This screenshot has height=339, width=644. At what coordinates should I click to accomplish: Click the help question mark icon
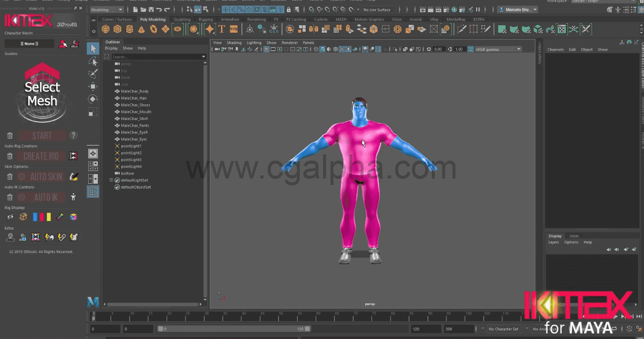click(x=73, y=135)
